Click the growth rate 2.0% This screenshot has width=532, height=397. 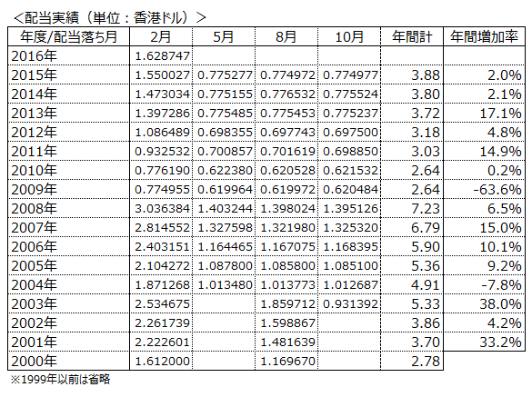tap(504, 74)
